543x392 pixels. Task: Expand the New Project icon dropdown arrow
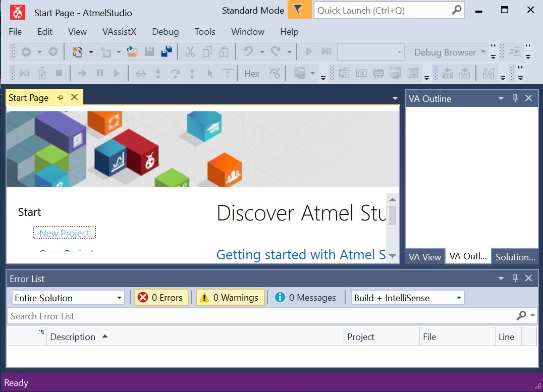coord(91,52)
